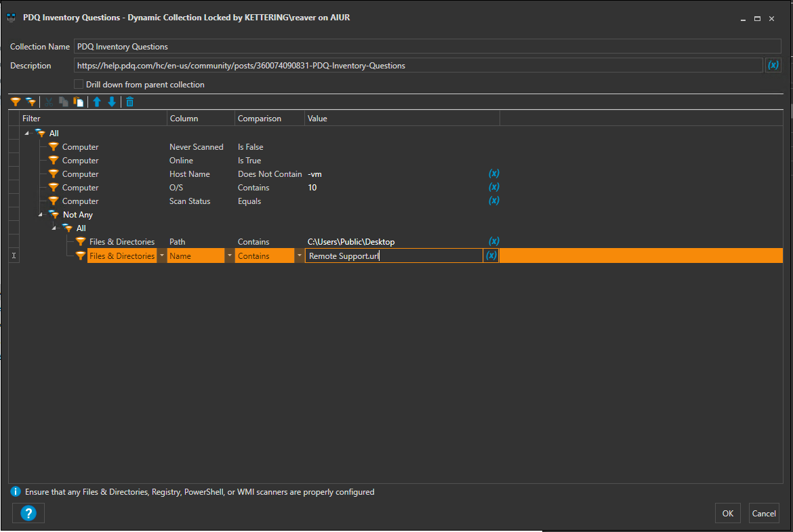Open the Files & Directories filter type dropdown
This screenshot has width=793, height=532.
[161, 256]
